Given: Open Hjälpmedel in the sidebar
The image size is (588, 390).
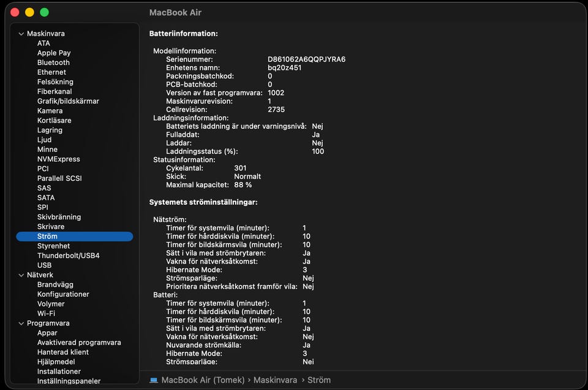Looking at the screenshot, I should tap(56, 362).
